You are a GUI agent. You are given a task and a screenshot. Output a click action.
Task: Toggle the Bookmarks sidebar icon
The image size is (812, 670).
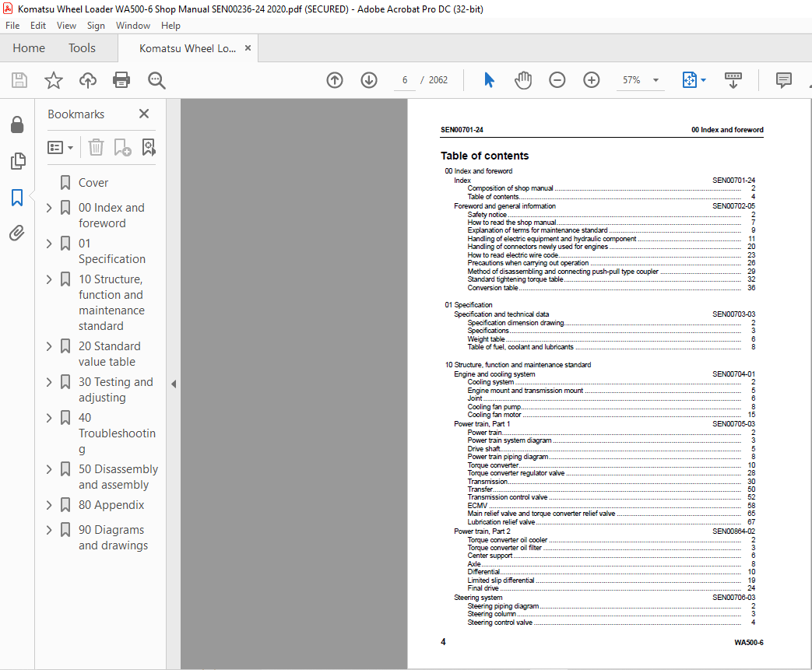pyautogui.click(x=17, y=198)
